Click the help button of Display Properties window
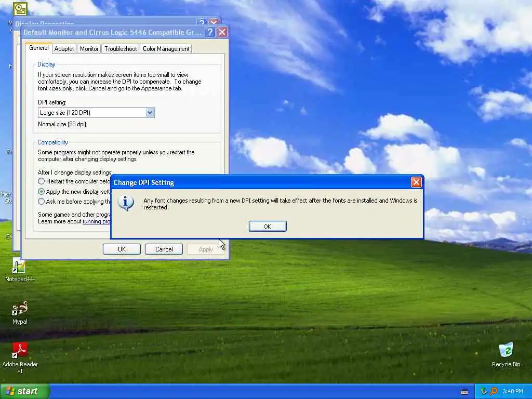The width and height of the screenshot is (532, 399). [x=202, y=23]
